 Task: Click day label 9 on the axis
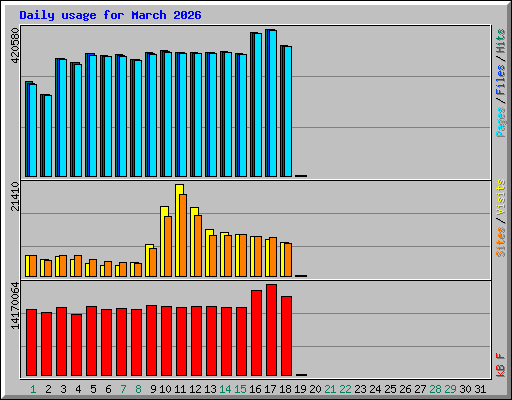pos(153,389)
